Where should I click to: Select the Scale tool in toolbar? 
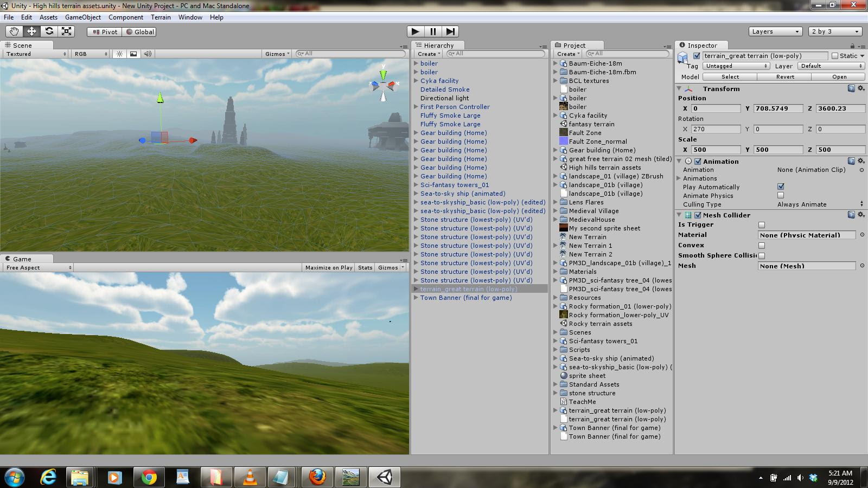tap(66, 31)
